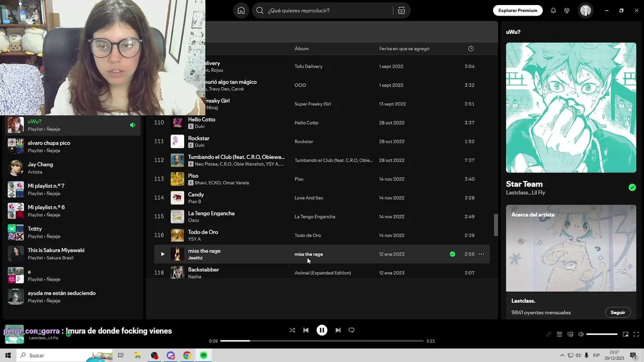Select the 'Hello Cotto' track row
Viewport: 644px width, 362px height.
coord(321,123)
